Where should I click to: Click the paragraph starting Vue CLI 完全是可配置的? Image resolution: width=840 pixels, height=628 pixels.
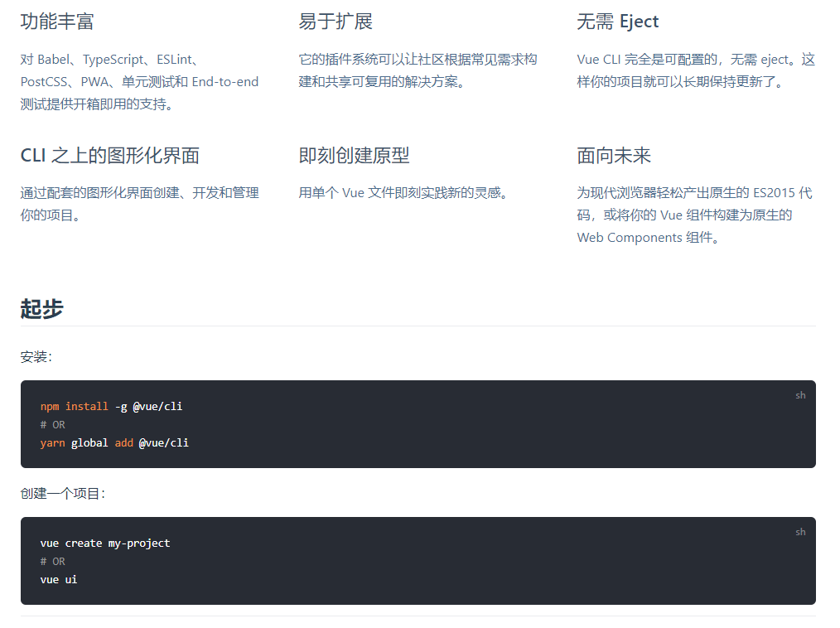coord(696,70)
